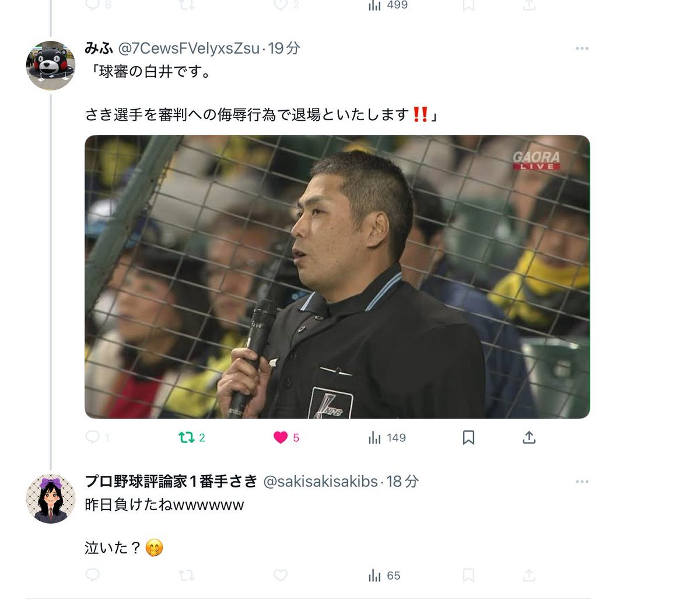Open the @sakisakisakibs handle link
The image size is (700, 606).
pos(320,481)
